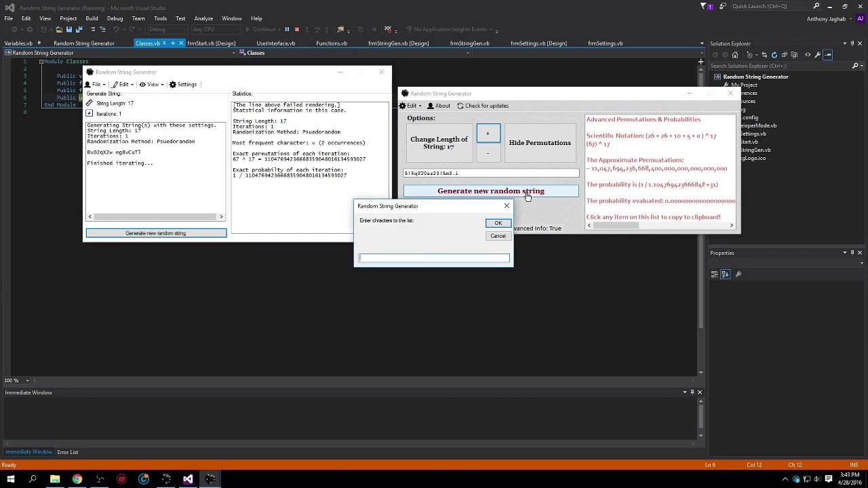Click the red Stop debugging icon
868x488 pixels.
tap(296, 29)
